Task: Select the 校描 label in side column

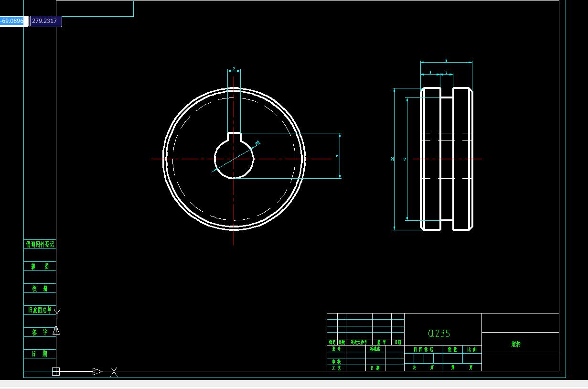Action: [x=40, y=288]
